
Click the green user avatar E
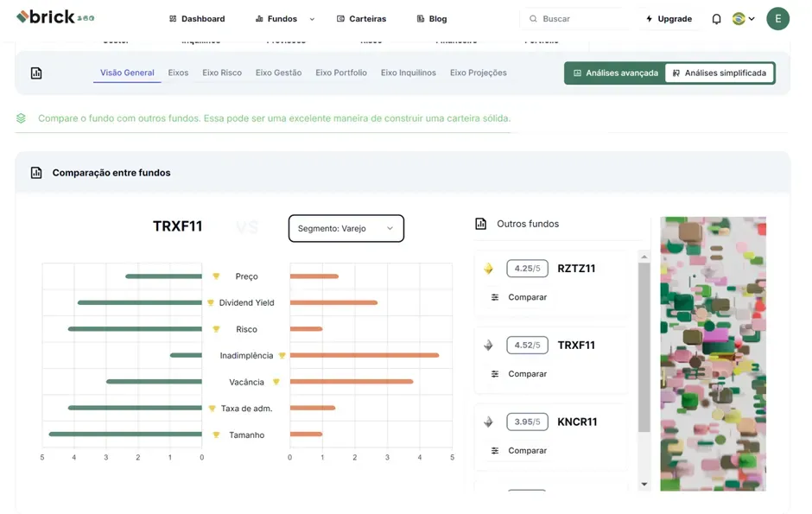(777, 18)
